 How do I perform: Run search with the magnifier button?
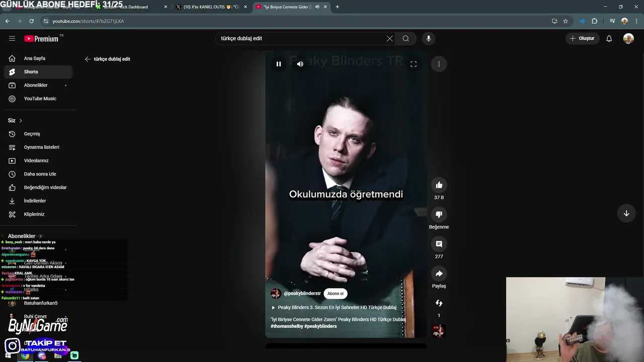tap(406, 38)
